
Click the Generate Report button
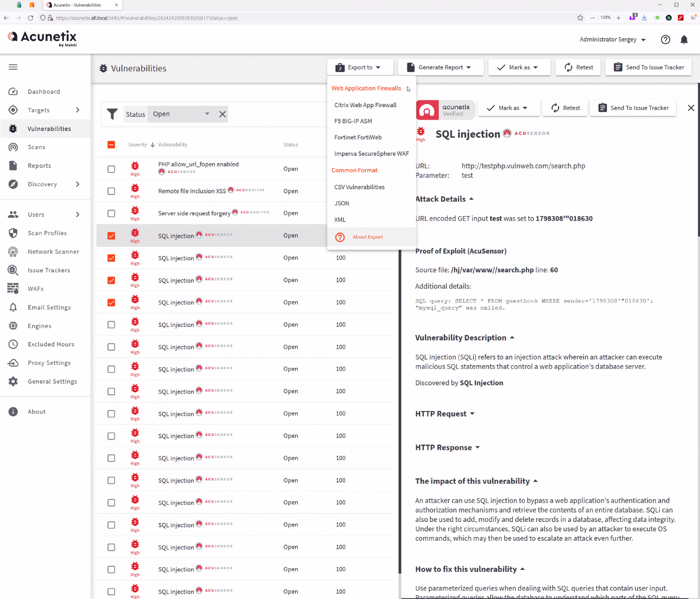click(x=440, y=67)
